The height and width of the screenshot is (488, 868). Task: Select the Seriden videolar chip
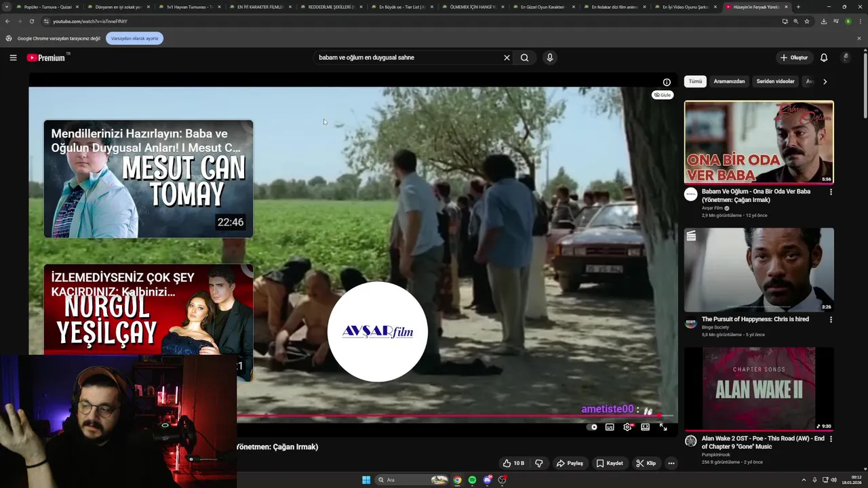(x=775, y=81)
